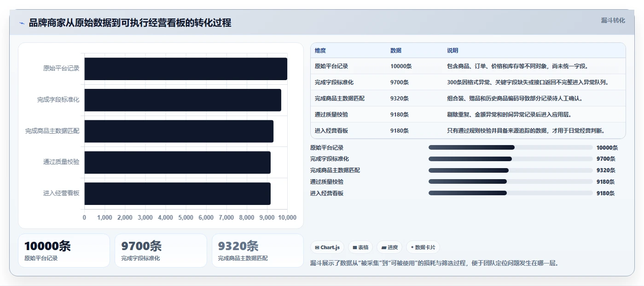Click table cell 进入经营看板
This screenshot has height=286, width=644.
click(x=331, y=131)
